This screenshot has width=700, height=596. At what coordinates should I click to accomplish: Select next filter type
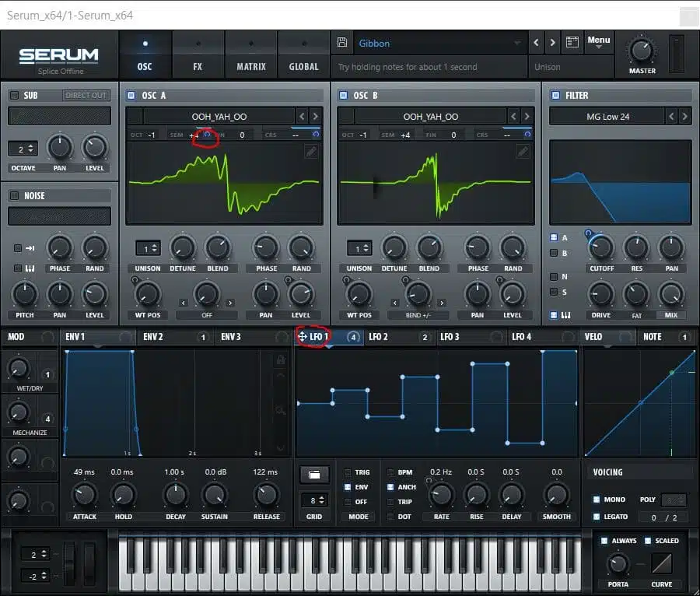[684, 117]
